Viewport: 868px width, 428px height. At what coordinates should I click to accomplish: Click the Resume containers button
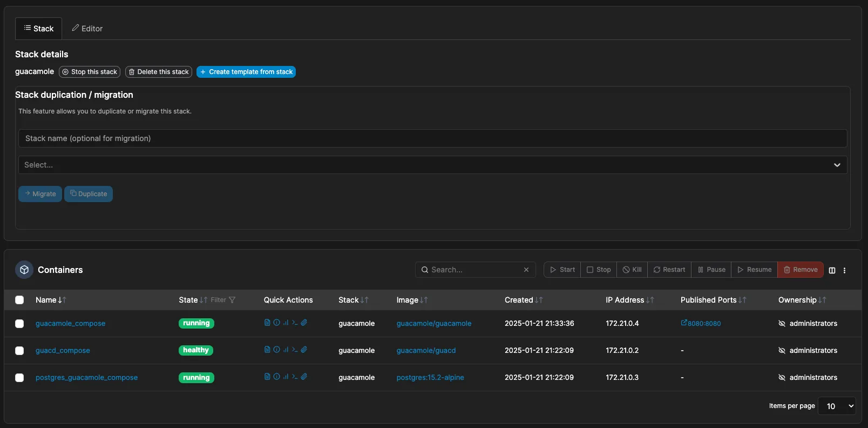pos(755,270)
